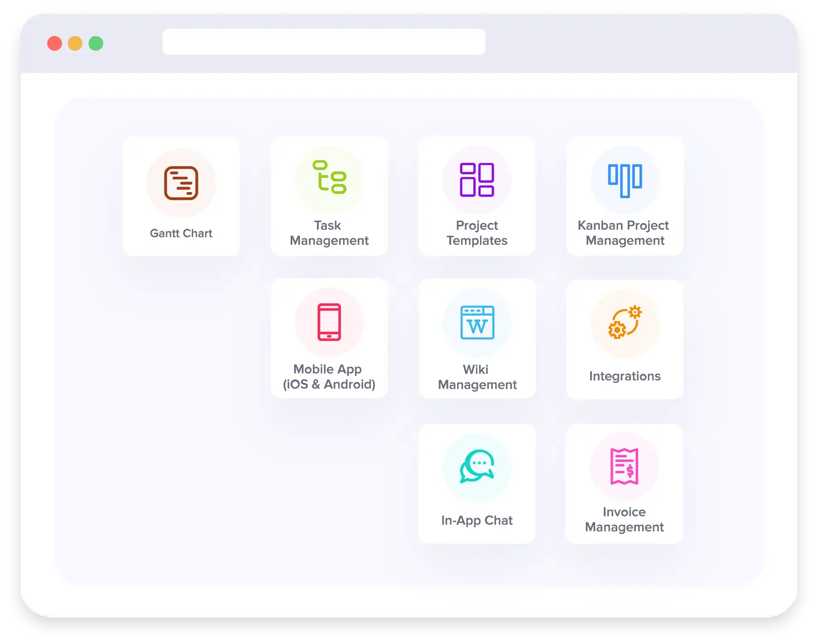Image resolution: width=818 pixels, height=644 pixels.
Task: Open the Integrations settings
Action: (x=624, y=338)
